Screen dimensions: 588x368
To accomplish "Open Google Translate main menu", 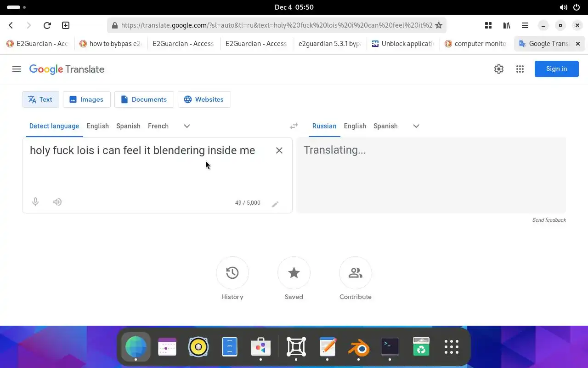I will click(x=17, y=69).
